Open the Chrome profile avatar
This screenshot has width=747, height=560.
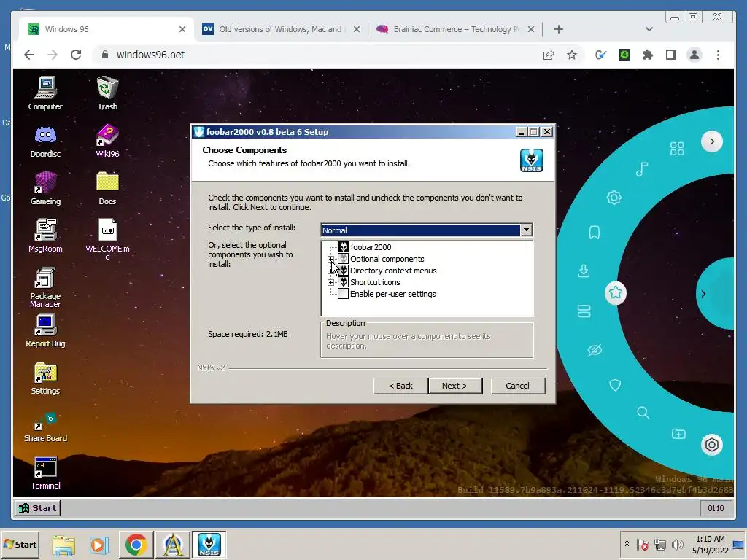[x=694, y=55]
